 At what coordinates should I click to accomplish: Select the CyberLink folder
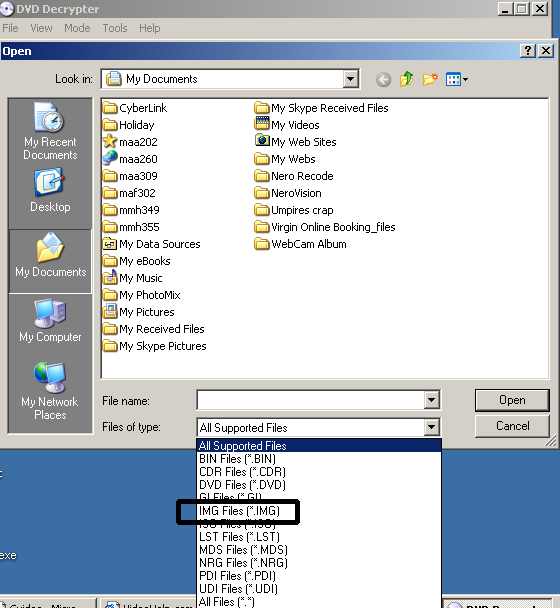click(135, 108)
